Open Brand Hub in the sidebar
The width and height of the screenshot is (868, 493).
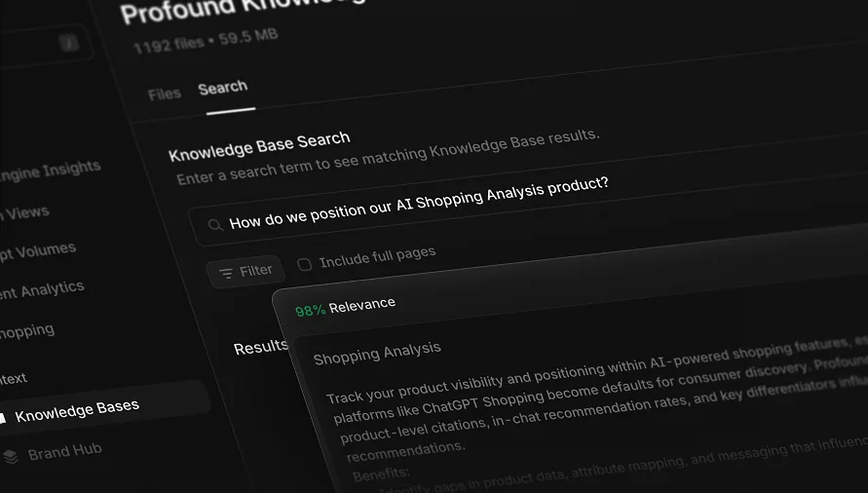pyautogui.click(x=64, y=451)
